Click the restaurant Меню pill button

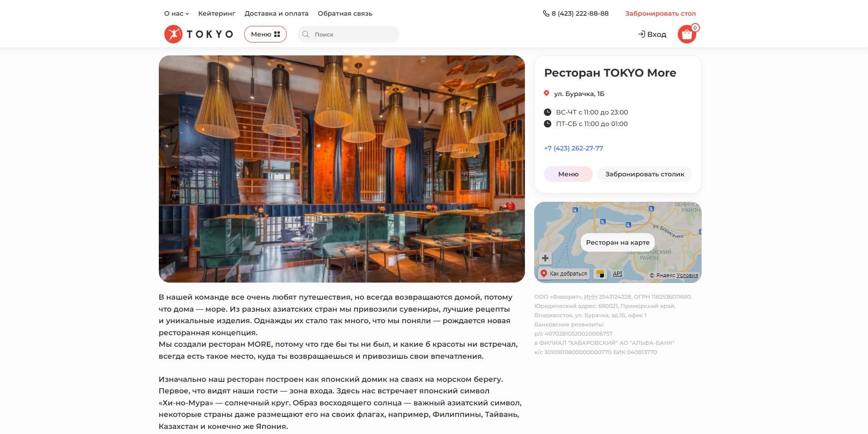coord(568,174)
